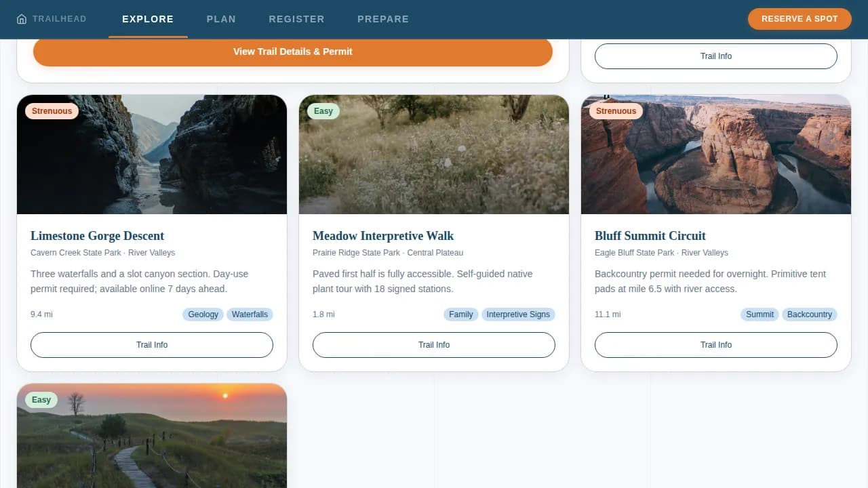The height and width of the screenshot is (488, 868).
Task: Click Easy badge on the sunset trail card
Action: click(41, 400)
